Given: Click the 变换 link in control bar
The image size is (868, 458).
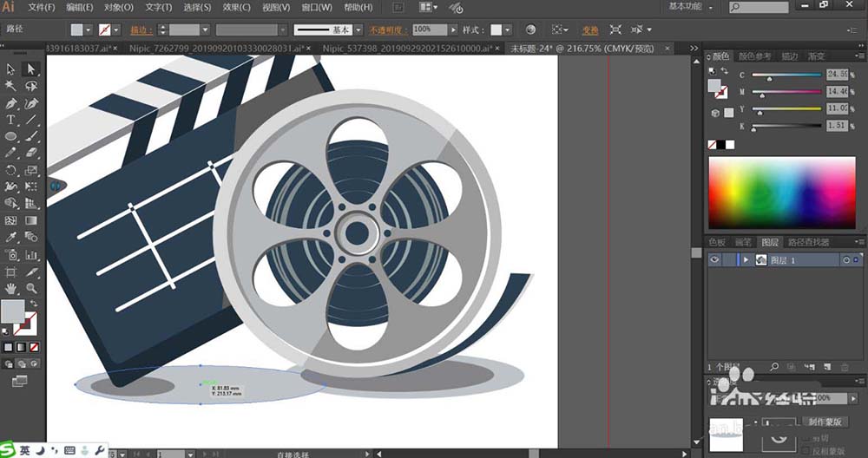Looking at the screenshot, I should 589,29.
